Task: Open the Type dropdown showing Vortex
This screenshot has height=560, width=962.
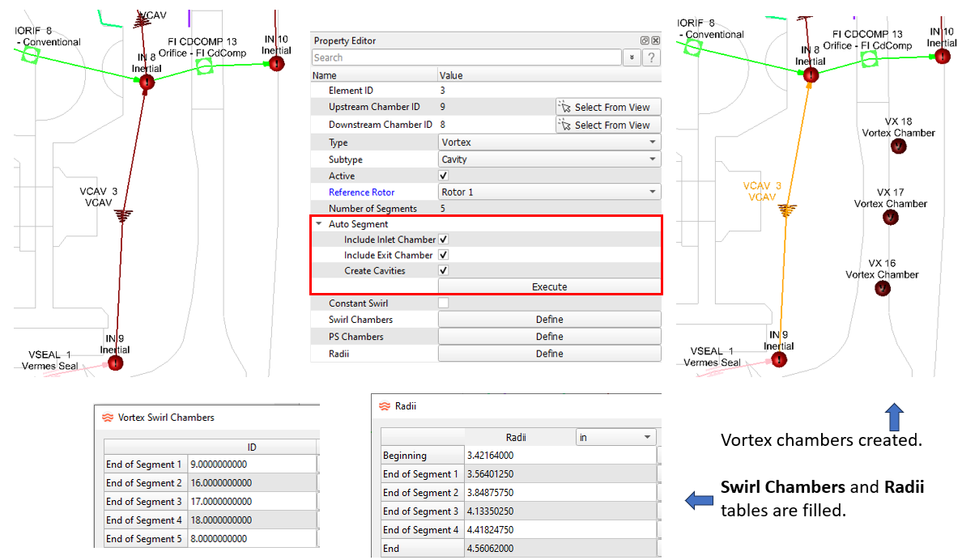Action: (x=548, y=142)
